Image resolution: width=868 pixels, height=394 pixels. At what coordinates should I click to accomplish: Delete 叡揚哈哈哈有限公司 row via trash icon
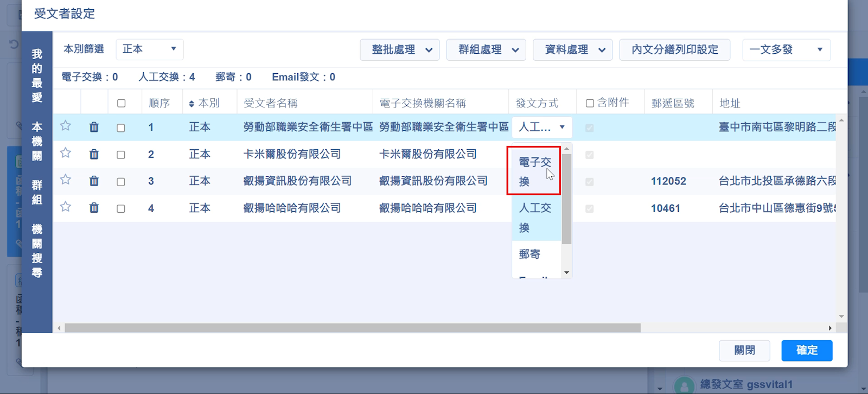coord(94,208)
